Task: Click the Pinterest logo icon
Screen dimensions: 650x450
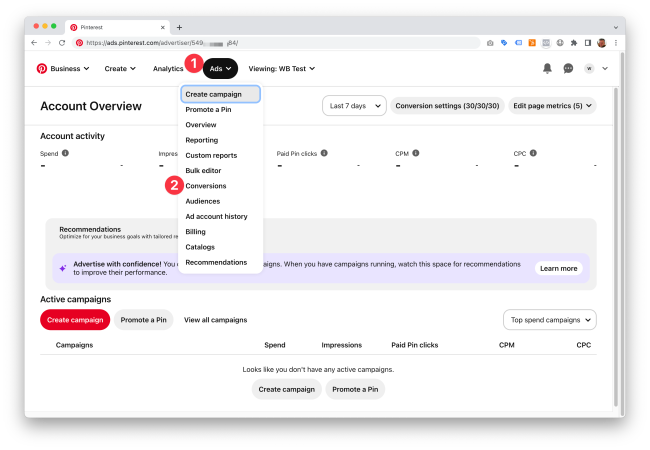Action: [41, 69]
